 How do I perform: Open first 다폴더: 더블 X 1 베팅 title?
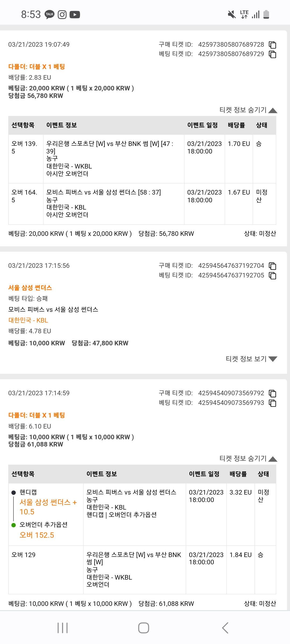click(37, 67)
